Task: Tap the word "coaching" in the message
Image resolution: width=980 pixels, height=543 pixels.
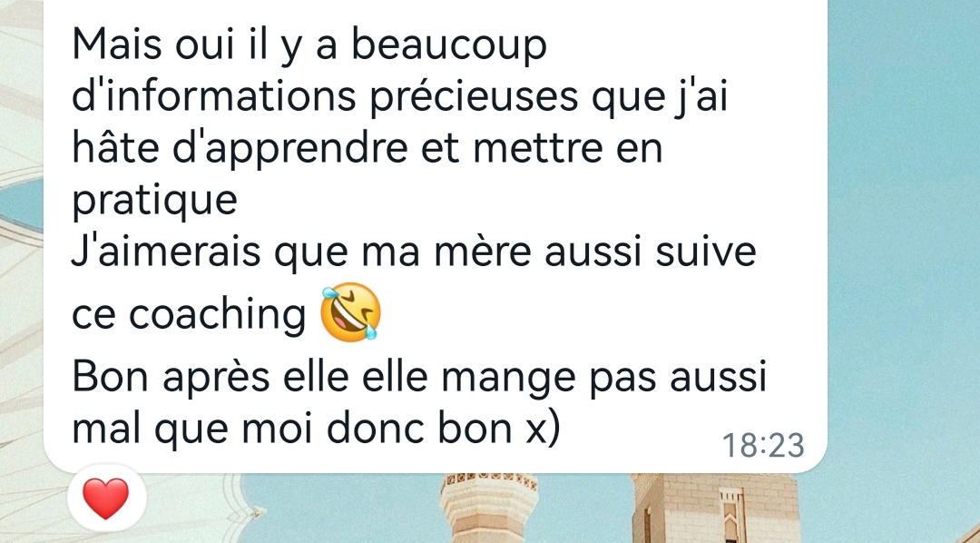Action: point(218,315)
